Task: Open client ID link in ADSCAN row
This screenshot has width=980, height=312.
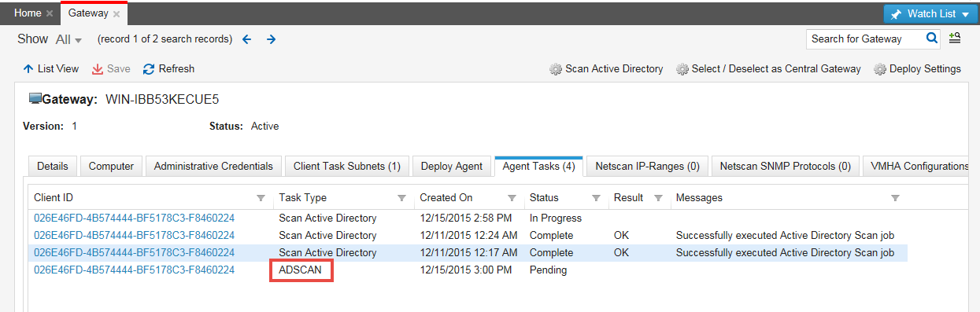Action: pos(134,270)
